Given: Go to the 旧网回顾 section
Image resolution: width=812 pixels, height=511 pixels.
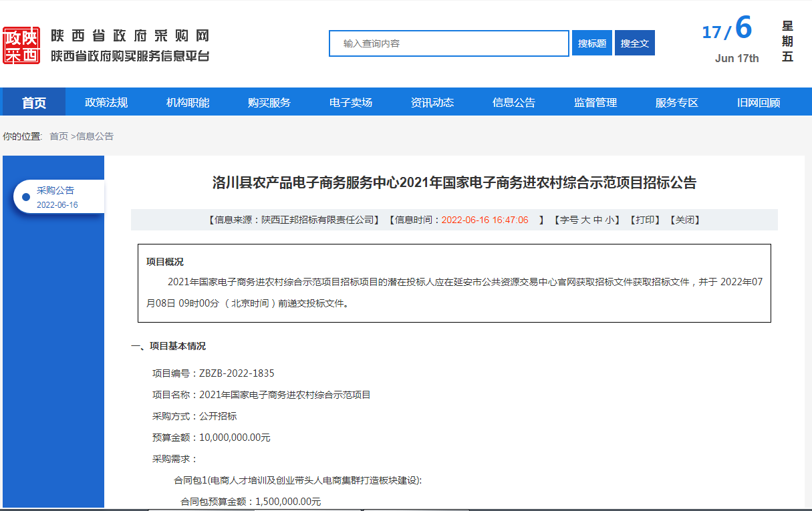Looking at the screenshot, I should tap(759, 102).
